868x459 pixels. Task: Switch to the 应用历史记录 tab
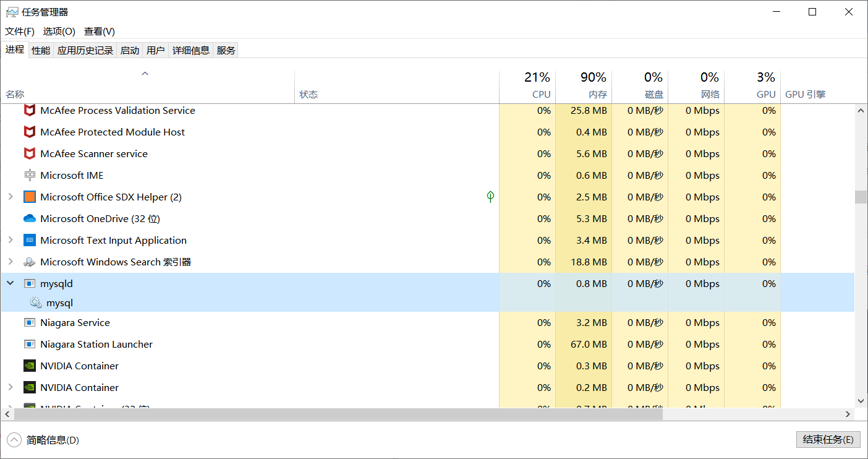point(85,51)
